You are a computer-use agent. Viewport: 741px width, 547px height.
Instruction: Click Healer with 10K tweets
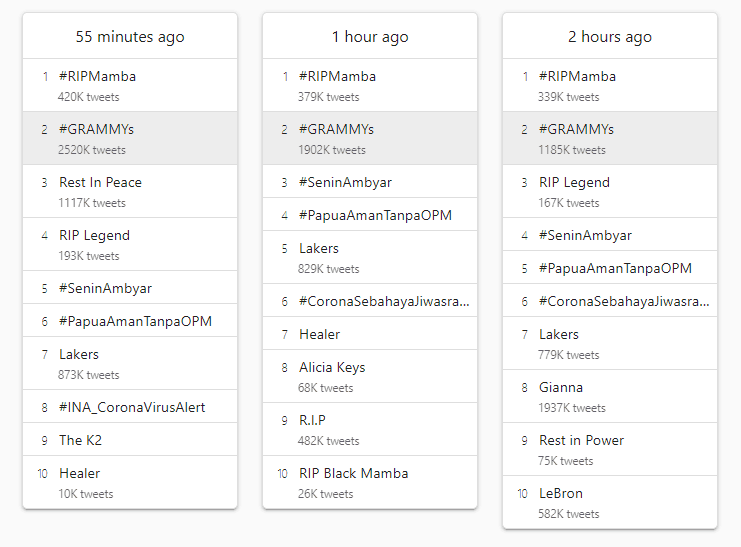coord(79,473)
